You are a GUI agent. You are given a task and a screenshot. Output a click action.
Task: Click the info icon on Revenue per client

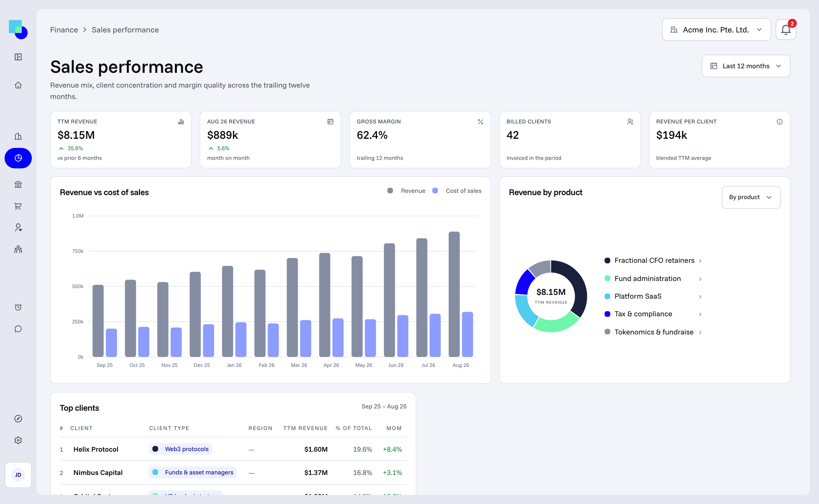click(x=780, y=122)
